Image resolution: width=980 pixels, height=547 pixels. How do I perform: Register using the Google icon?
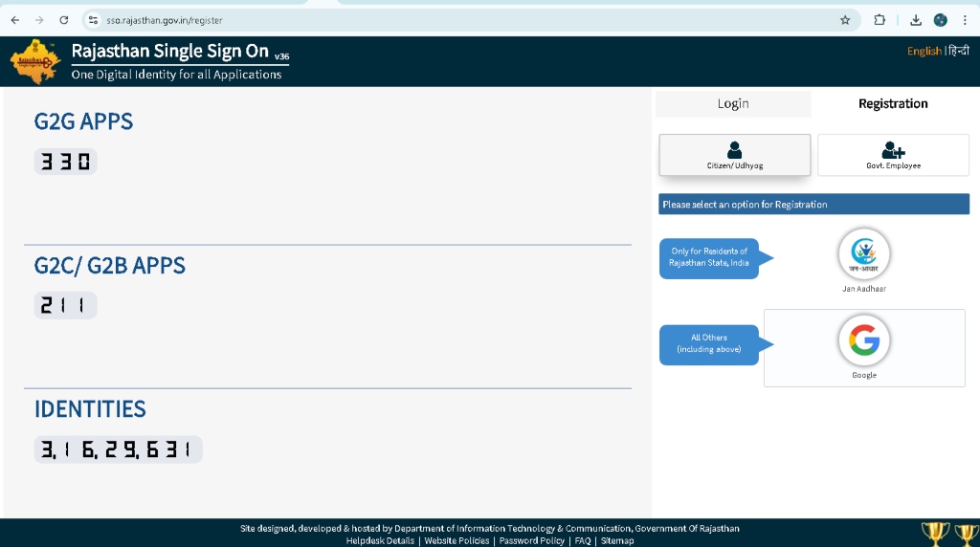click(x=864, y=340)
